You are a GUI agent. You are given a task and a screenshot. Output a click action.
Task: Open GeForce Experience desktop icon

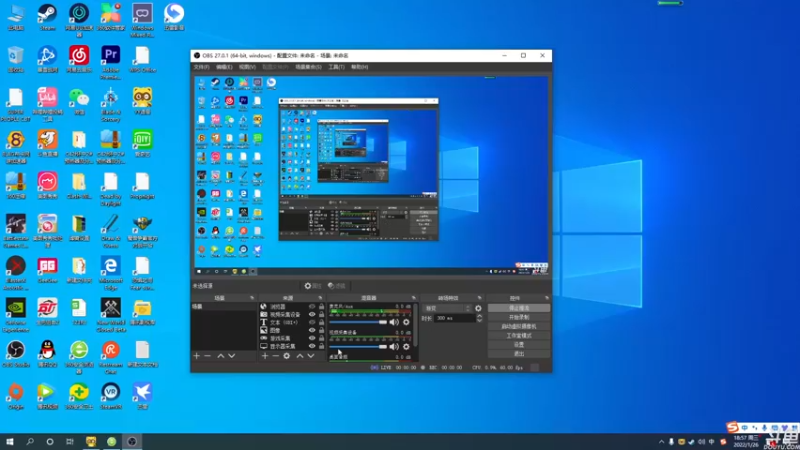pos(16,315)
